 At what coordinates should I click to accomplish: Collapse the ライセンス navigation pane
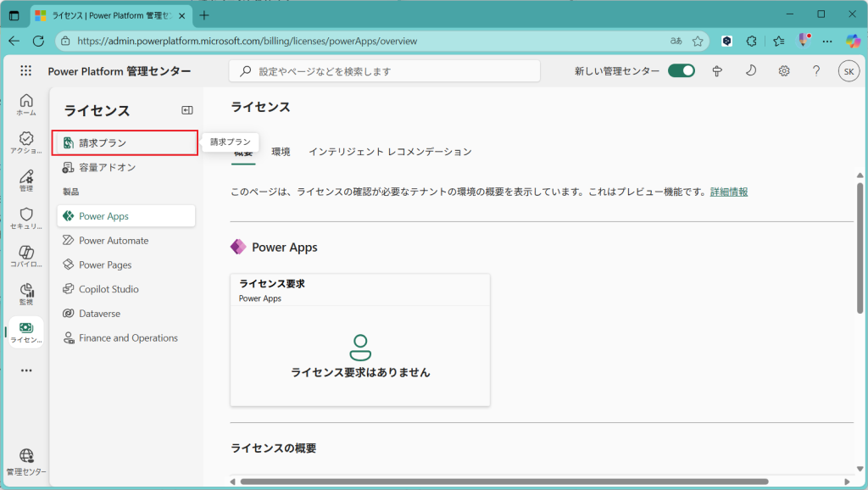187,110
